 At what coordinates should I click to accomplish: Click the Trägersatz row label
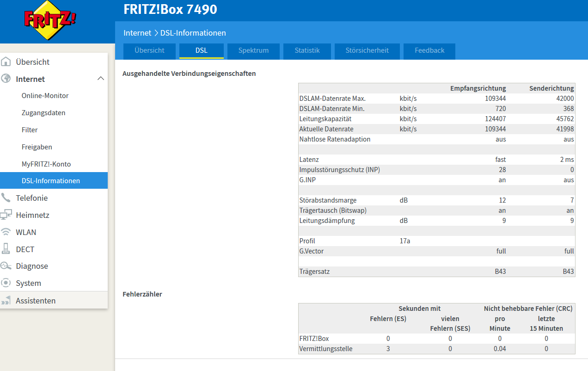314,272
